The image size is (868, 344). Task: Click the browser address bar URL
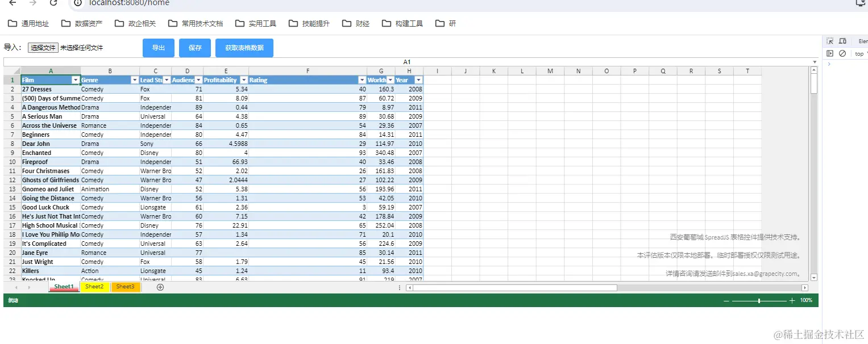[130, 3]
